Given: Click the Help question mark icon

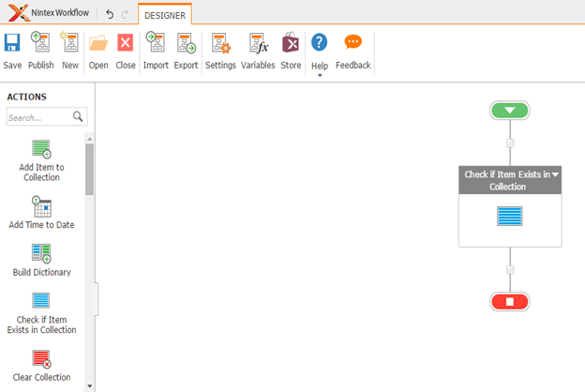Looking at the screenshot, I should pos(320,42).
